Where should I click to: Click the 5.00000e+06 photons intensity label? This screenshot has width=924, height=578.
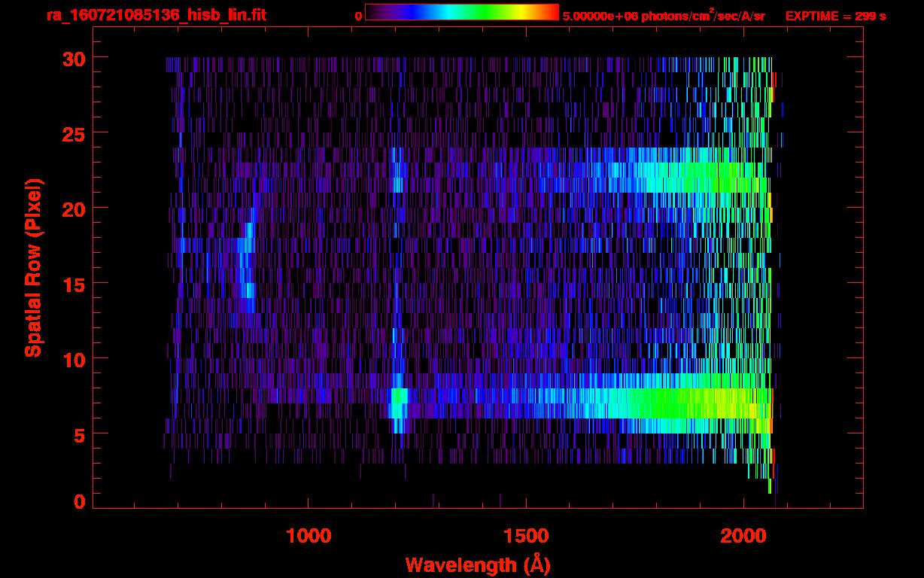click(x=663, y=16)
